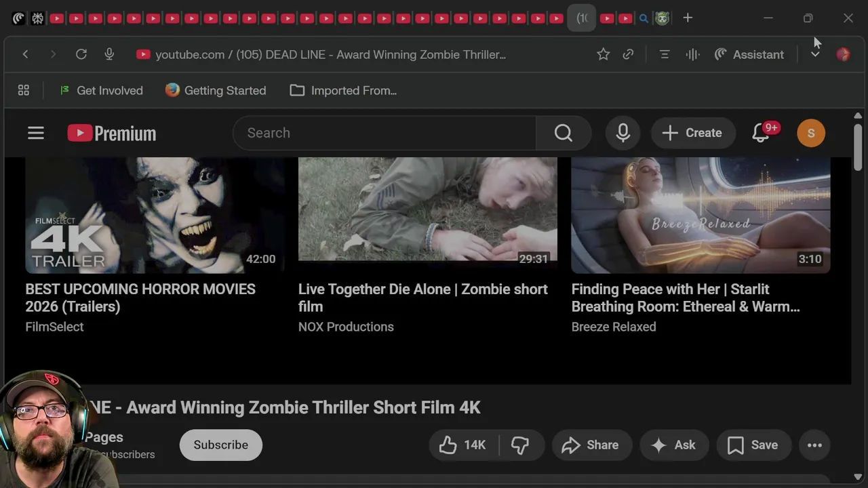Click the 3:10 duration badge
Screen dimensions: 868x488
(x=810, y=259)
